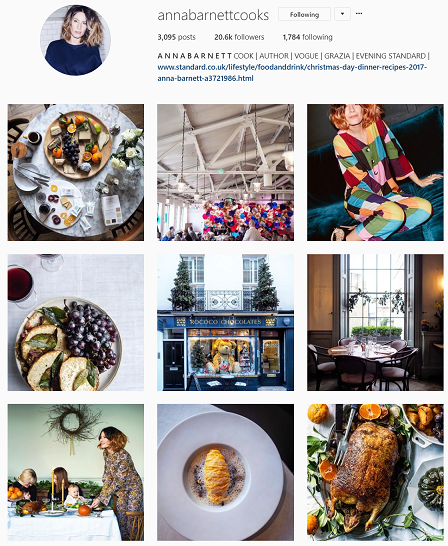
Task: Open the roast duck with oranges post
Action: [x=375, y=472]
